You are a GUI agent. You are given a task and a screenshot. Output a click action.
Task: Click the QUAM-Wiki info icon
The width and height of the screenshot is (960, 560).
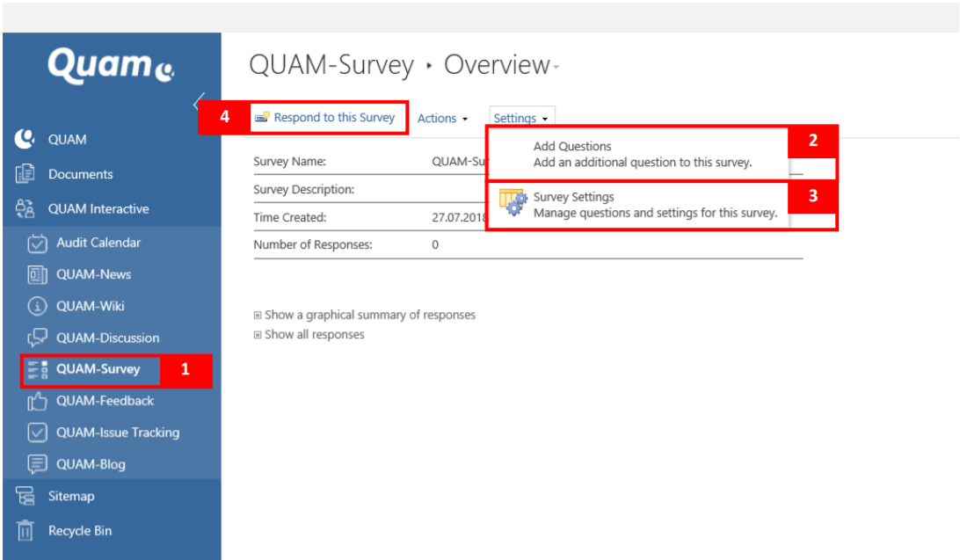(37, 306)
